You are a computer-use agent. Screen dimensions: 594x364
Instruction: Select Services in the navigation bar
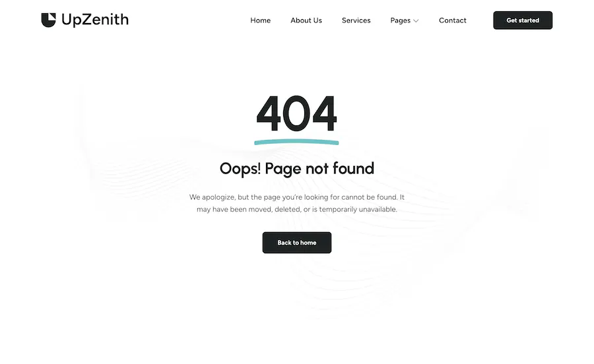click(x=356, y=20)
